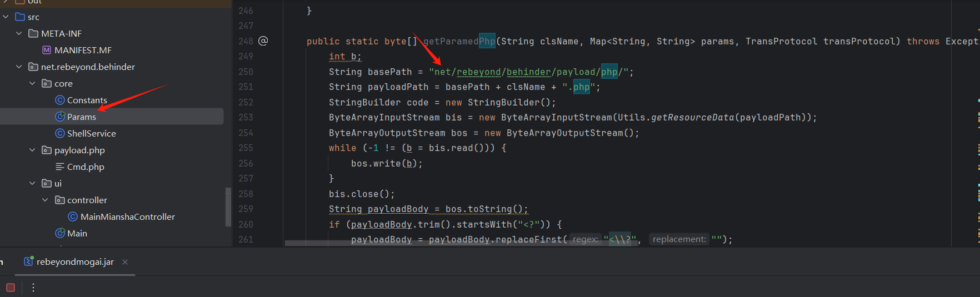Click the red Stop button icon
Image resolution: width=980 pixels, height=297 pixels.
pyautogui.click(x=11, y=288)
